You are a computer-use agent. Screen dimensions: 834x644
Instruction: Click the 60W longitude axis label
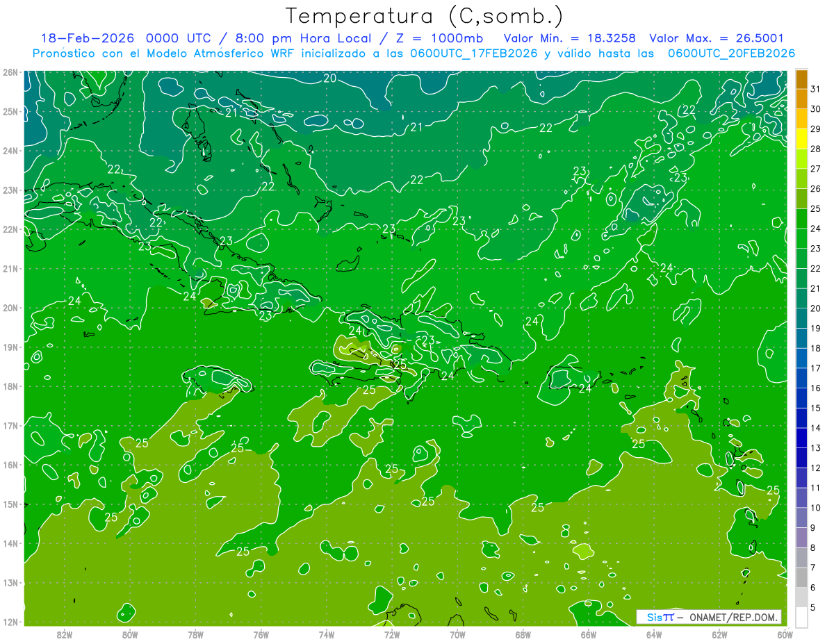click(x=785, y=634)
